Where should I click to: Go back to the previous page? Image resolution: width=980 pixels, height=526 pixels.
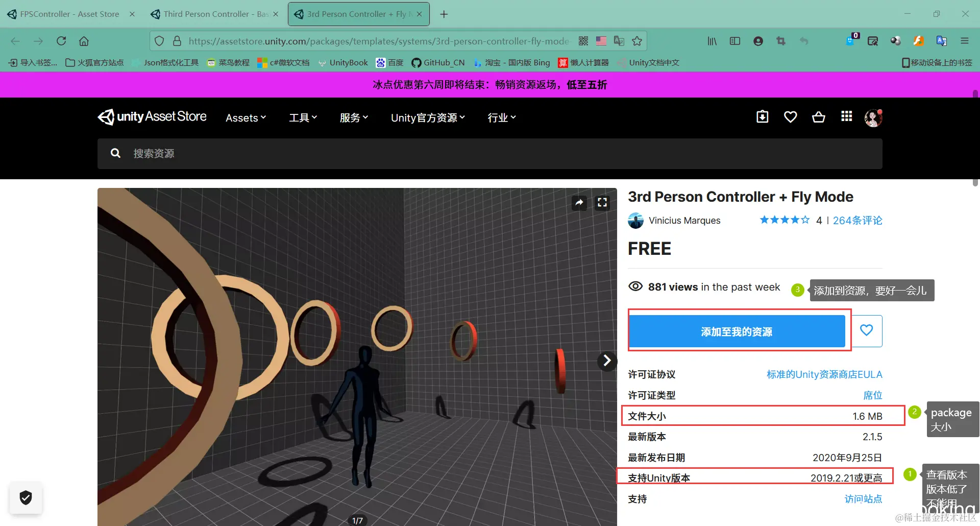click(x=15, y=41)
